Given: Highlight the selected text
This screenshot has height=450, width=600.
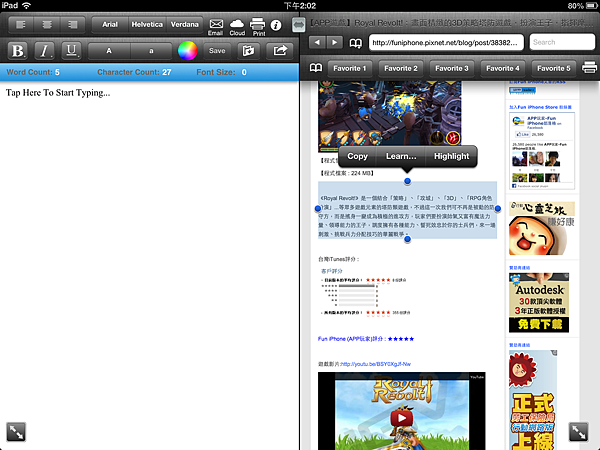Looking at the screenshot, I should pyautogui.click(x=452, y=156).
